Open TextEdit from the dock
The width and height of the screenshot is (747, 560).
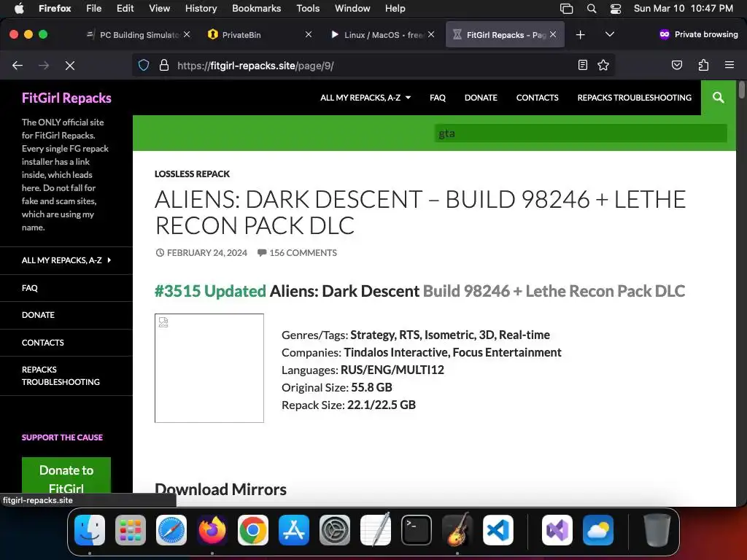(x=376, y=530)
